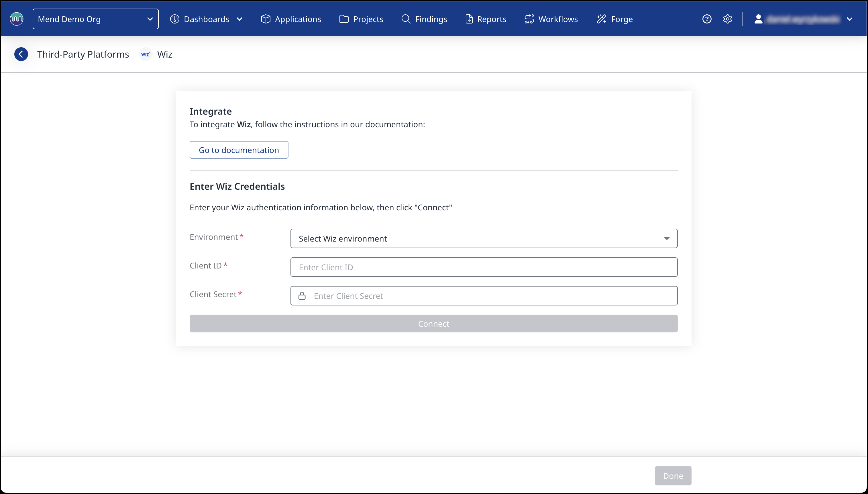This screenshot has width=868, height=494.
Task: Open the Select Wiz environment dropdown
Action: click(x=484, y=238)
